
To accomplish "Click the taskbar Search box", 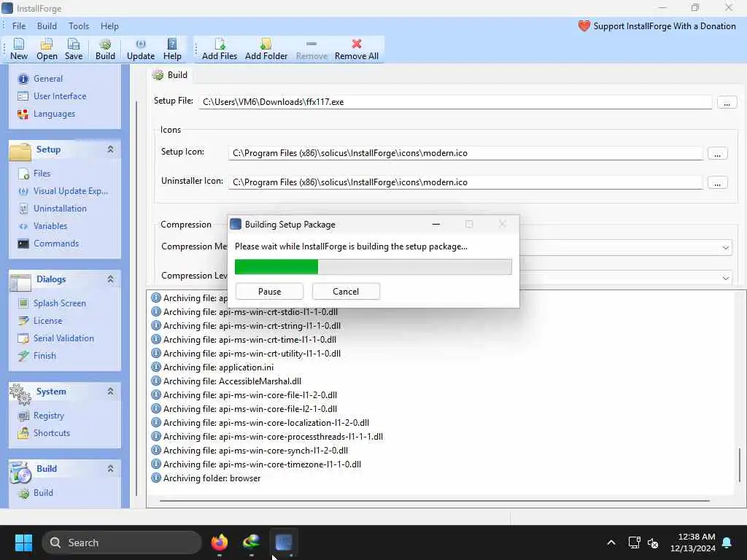I will coord(122,542).
